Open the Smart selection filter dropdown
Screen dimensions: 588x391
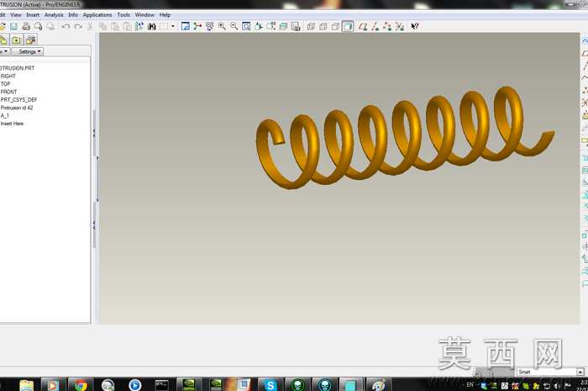tap(550, 372)
